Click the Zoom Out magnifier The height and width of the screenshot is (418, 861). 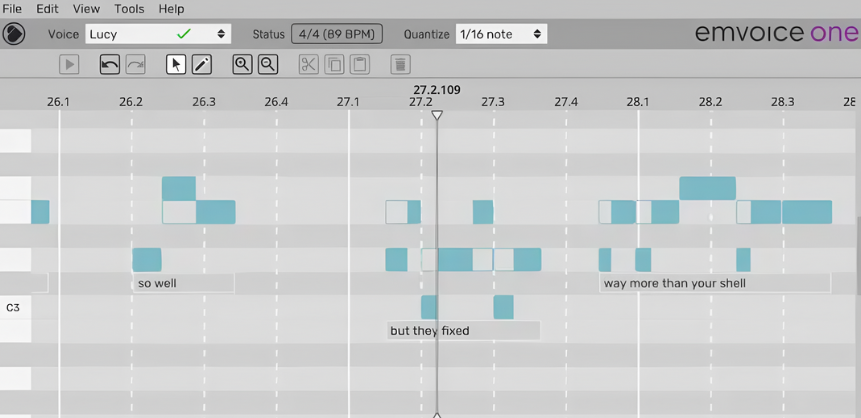click(x=268, y=65)
